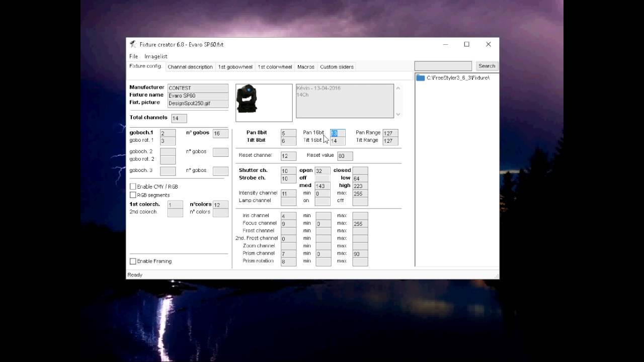Viewport: 644px width, 362px height.
Task: Switch to Channel description tab
Action: (190, 67)
